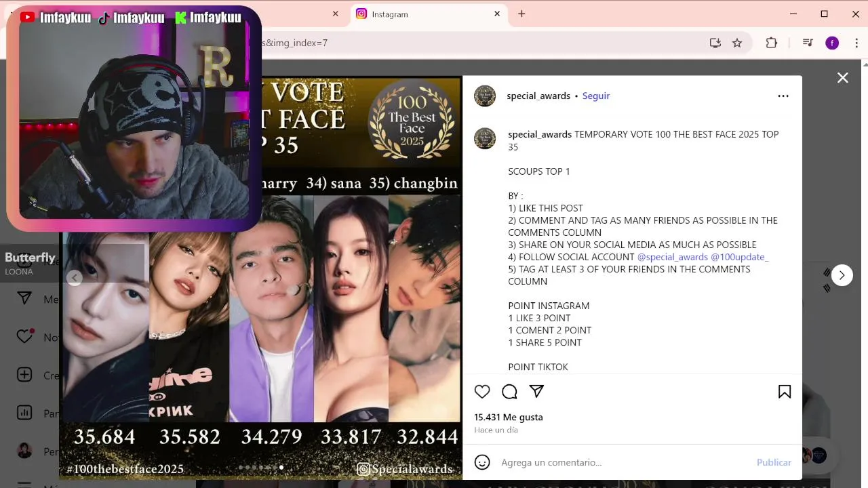
Task: Click the avatar beside the caption
Action: point(485,138)
